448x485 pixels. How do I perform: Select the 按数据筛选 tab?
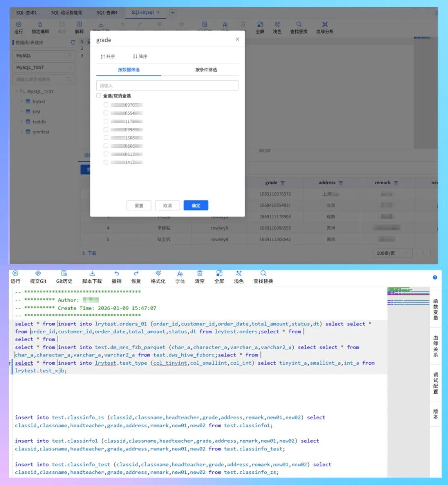129,70
